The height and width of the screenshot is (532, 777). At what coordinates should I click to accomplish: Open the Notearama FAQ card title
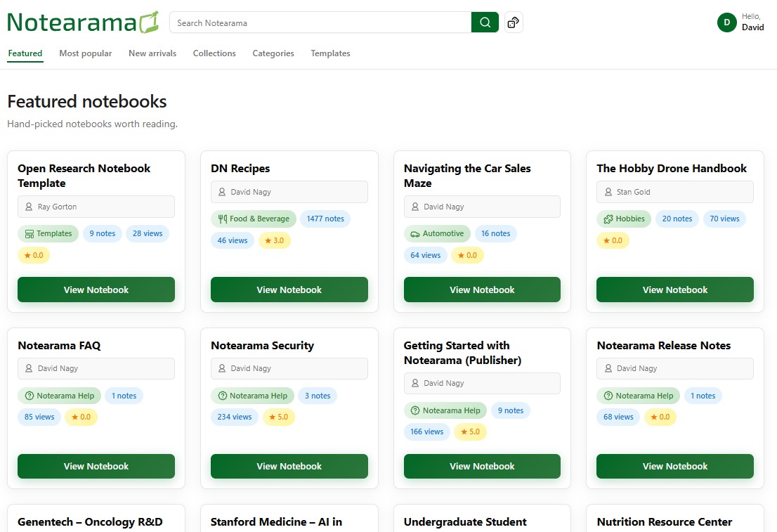(60, 346)
